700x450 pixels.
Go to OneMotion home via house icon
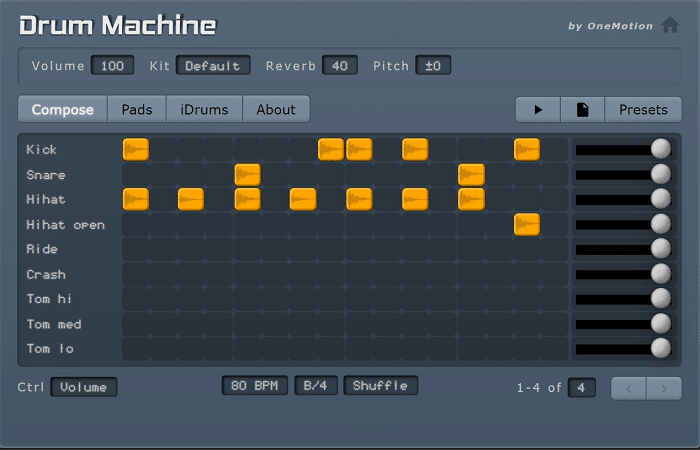tap(670, 25)
